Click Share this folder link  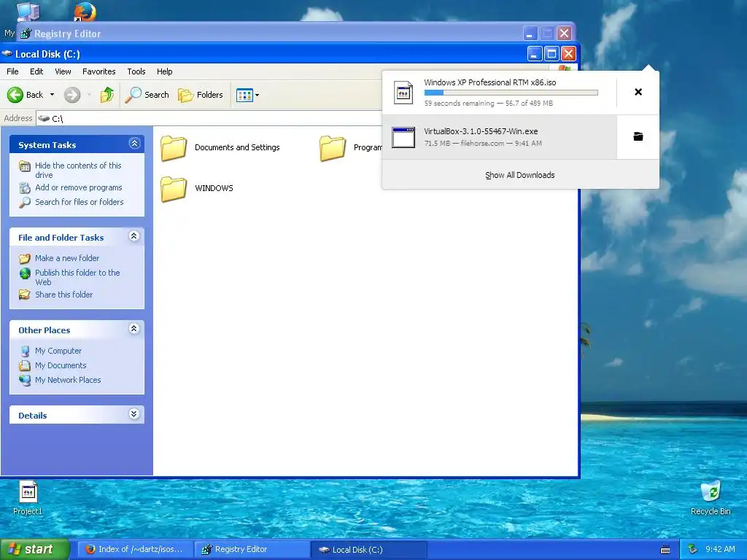pyautogui.click(x=64, y=295)
